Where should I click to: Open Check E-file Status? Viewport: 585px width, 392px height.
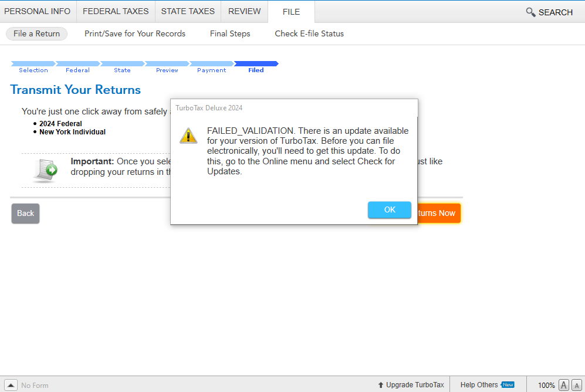click(309, 33)
